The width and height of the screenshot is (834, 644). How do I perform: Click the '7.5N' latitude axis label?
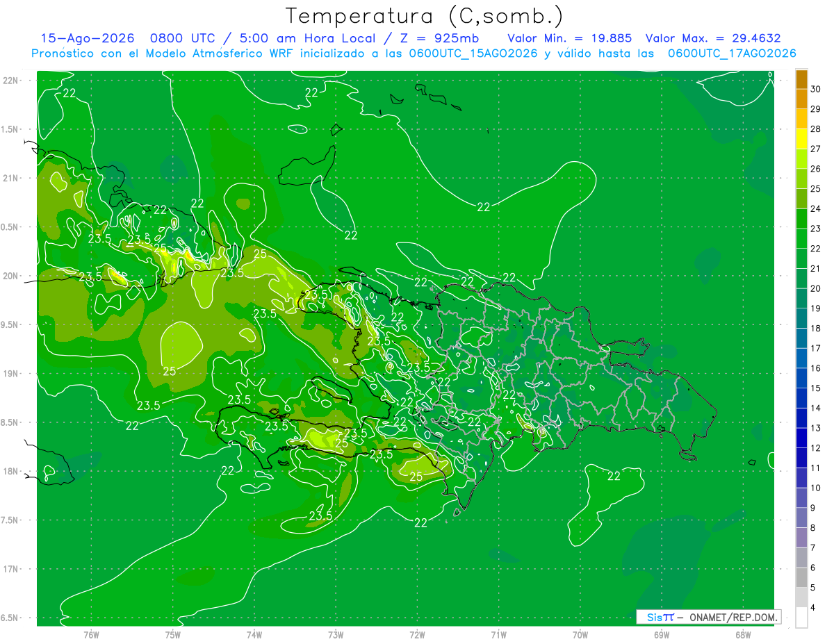10,520
